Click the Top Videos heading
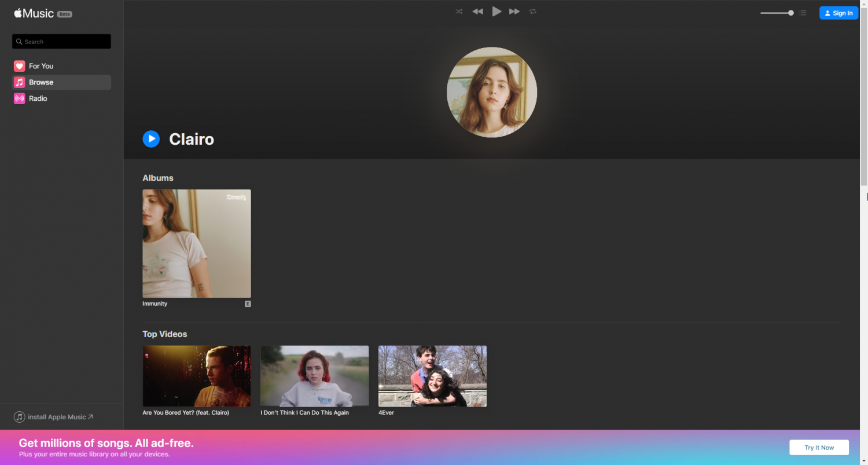This screenshot has height=465, width=868. click(x=165, y=334)
